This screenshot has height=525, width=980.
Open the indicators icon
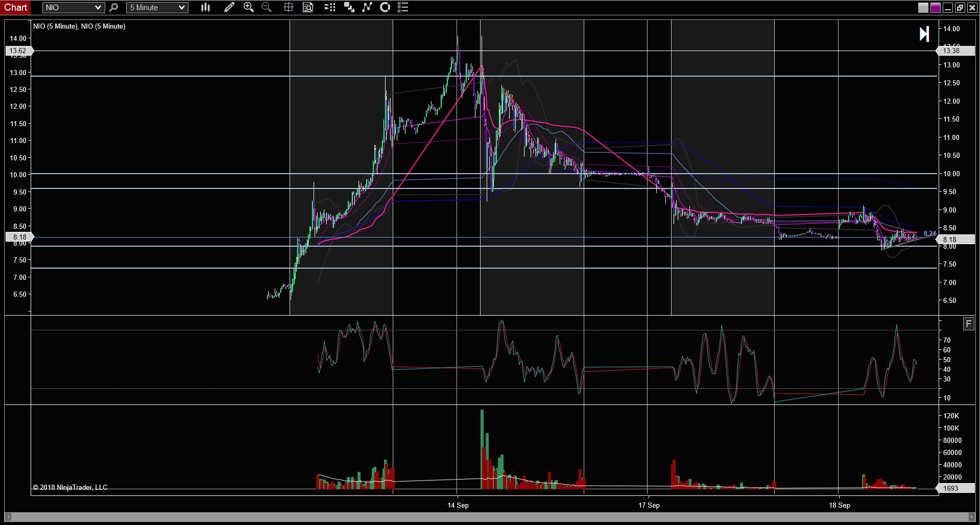click(367, 7)
